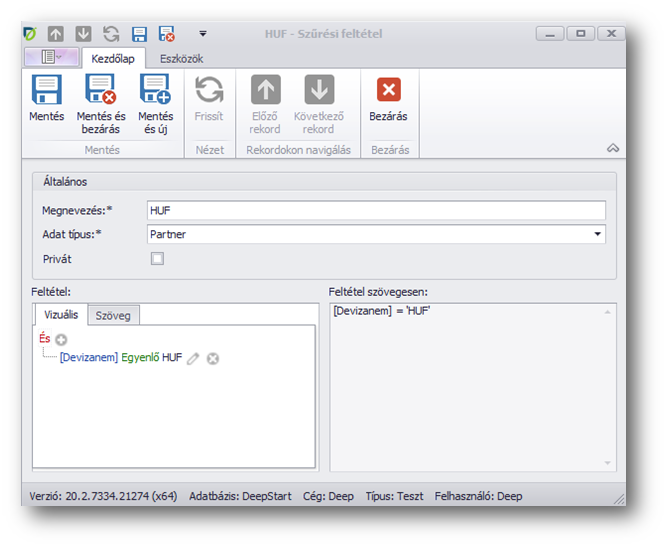Click quick access refresh icon in title bar

click(111, 34)
